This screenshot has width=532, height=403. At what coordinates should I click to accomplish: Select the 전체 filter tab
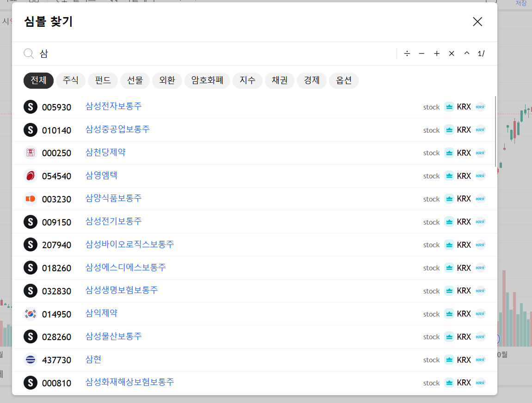click(x=38, y=80)
